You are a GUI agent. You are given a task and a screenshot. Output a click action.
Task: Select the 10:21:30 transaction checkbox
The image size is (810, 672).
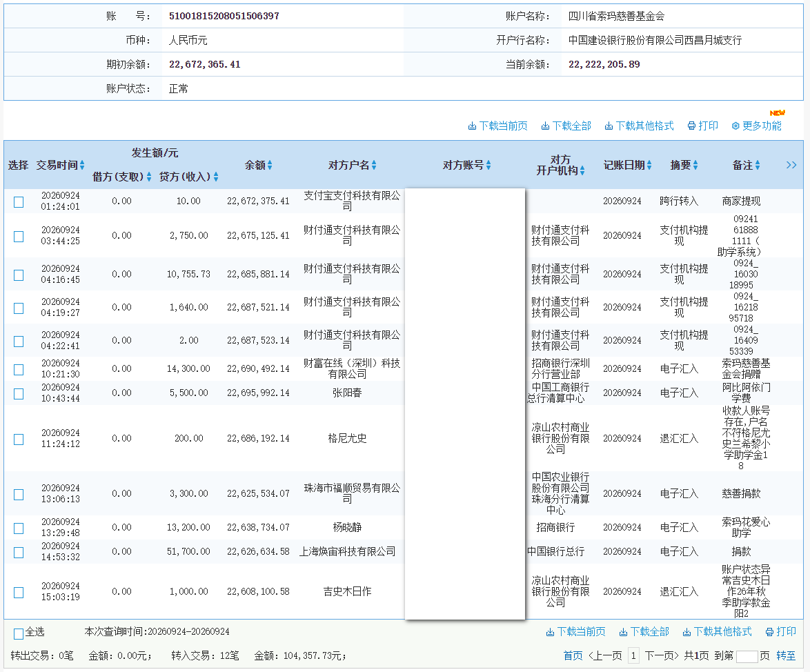pyautogui.click(x=19, y=370)
